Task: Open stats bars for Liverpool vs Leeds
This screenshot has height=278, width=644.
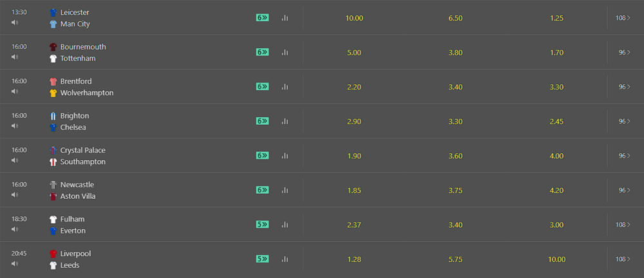Action: pyautogui.click(x=285, y=259)
